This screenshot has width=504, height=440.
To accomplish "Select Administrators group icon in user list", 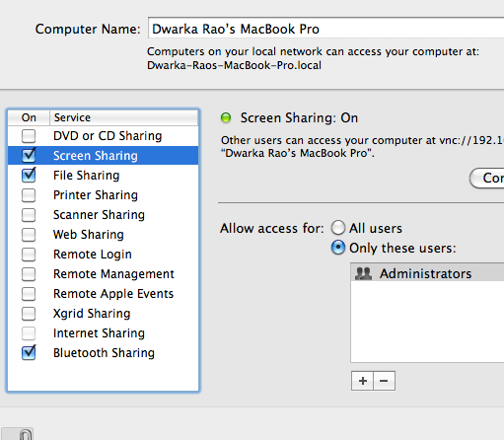I will coord(364,273).
